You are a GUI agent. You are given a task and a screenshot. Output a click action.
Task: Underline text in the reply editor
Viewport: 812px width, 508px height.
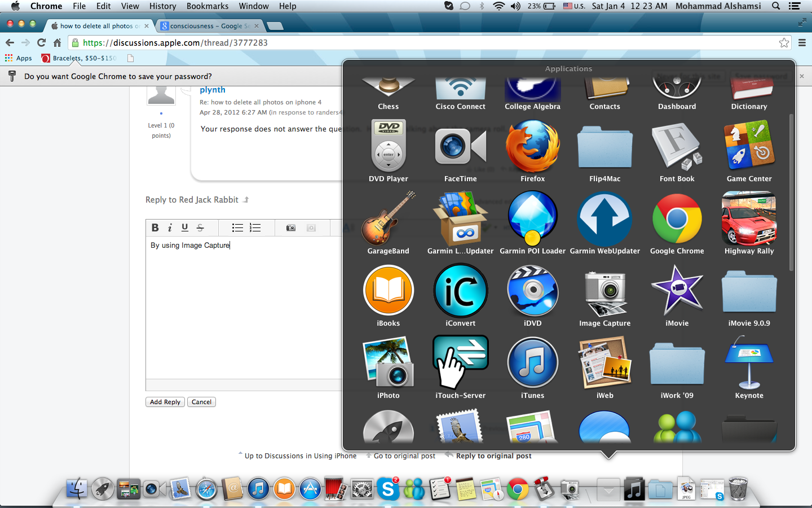coord(184,227)
